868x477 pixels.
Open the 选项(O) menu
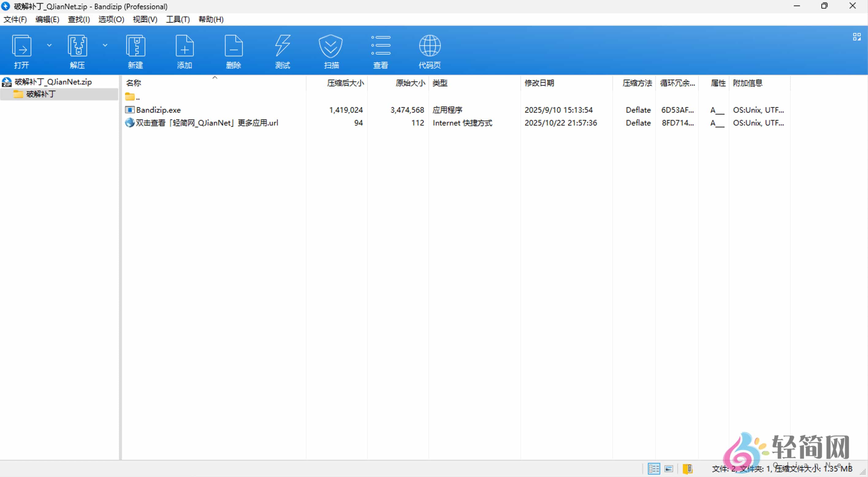click(x=111, y=19)
